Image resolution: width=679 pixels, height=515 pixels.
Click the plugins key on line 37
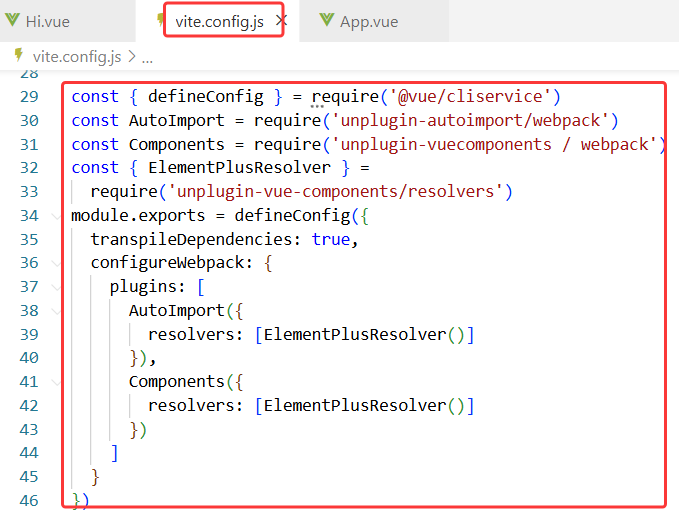(143, 287)
